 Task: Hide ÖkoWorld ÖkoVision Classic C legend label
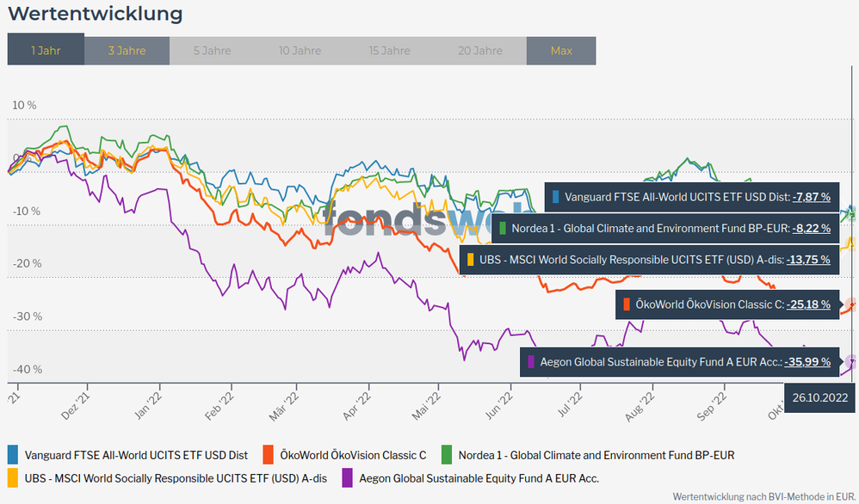click(x=353, y=455)
